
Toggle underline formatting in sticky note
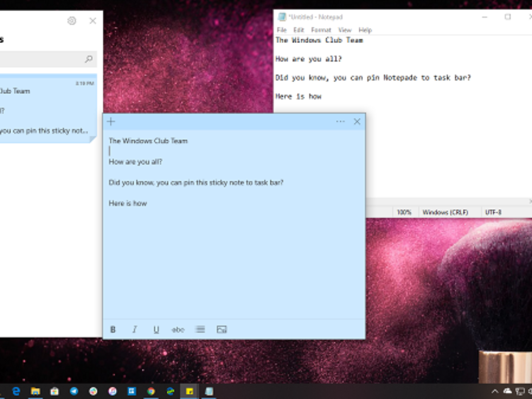coord(156,329)
